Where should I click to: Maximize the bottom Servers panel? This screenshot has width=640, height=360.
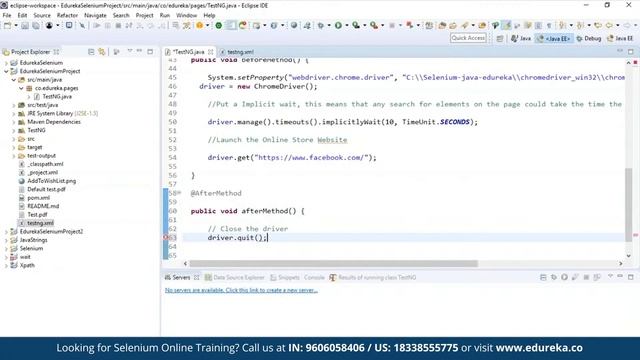(x=631, y=277)
